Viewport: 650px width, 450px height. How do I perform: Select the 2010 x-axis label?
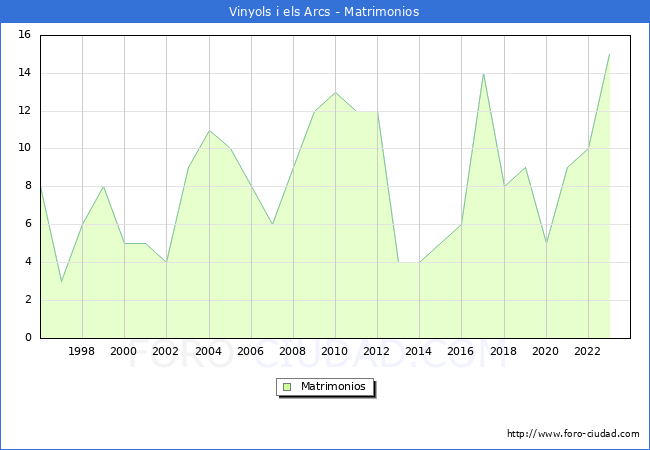coord(335,352)
